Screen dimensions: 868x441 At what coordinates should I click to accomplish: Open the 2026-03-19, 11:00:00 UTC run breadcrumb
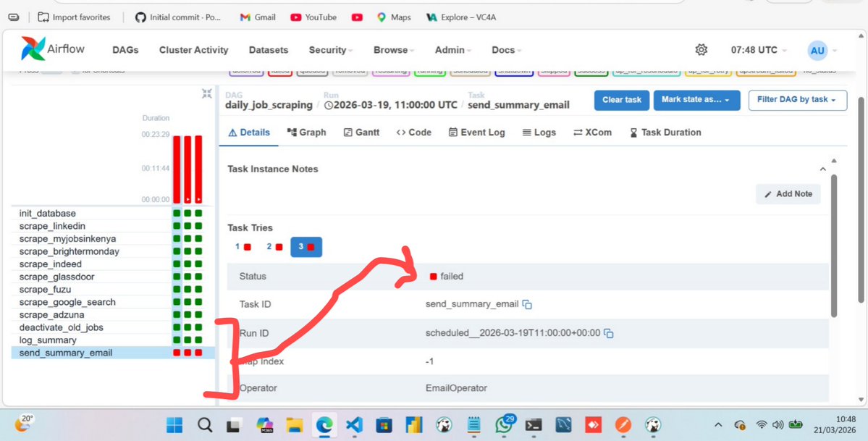click(391, 105)
